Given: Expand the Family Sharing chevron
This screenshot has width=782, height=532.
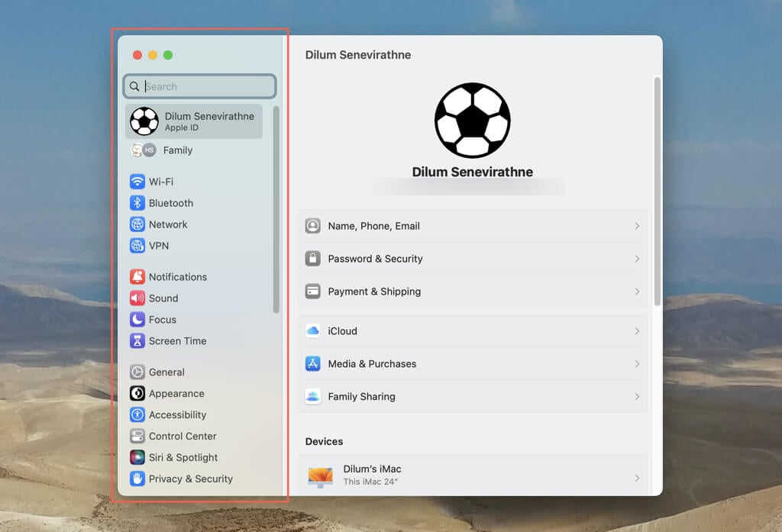Looking at the screenshot, I should point(638,396).
